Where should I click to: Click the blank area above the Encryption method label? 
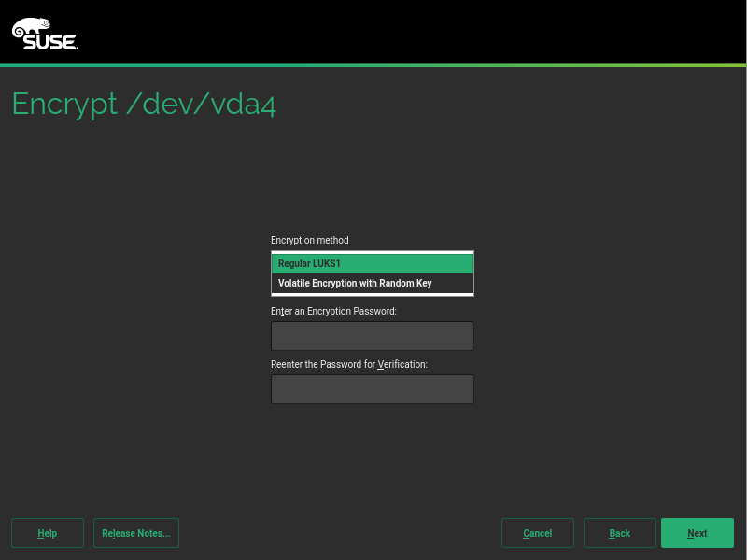[372, 187]
